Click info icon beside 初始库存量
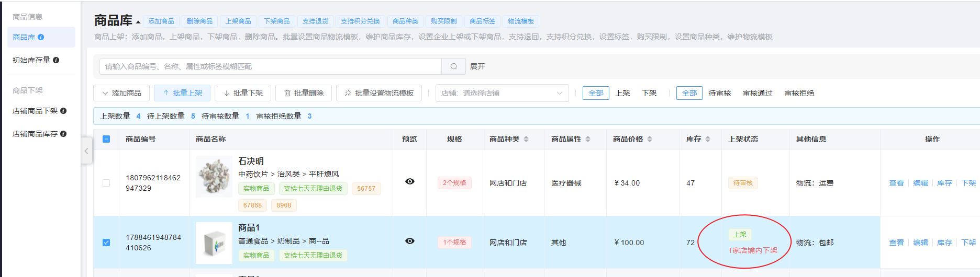Image resolution: width=980 pixels, height=277 pixels. click(56, 60)
